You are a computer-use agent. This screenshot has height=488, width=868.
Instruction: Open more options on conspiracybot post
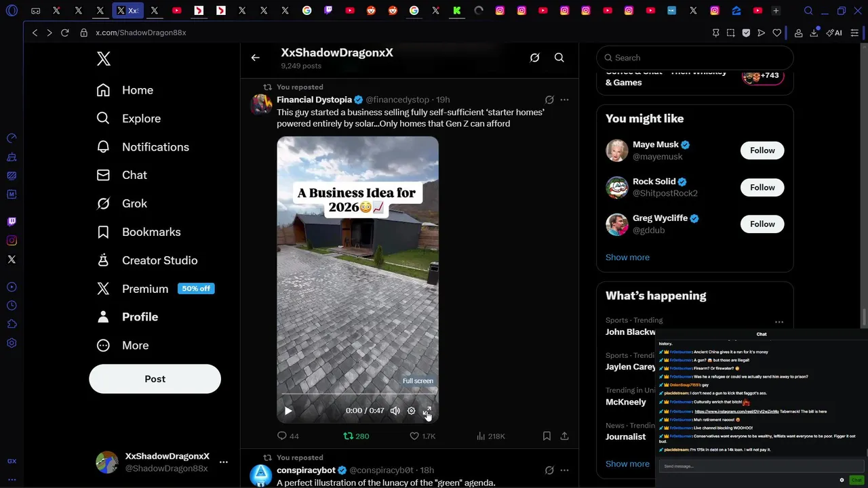(x=564, y=470)
